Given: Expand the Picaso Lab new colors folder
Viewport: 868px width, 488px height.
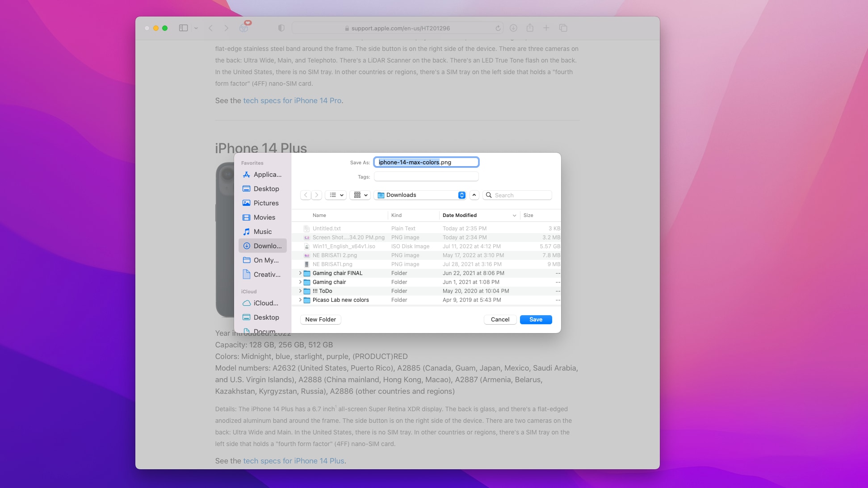Looking at the screenshot, I should click(300, 300).
